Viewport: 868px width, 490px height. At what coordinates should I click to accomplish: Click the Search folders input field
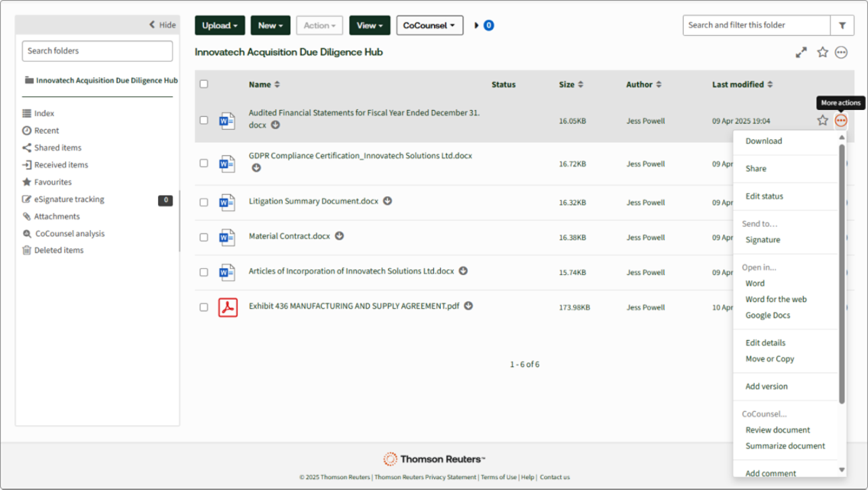[x=97, y=51]
